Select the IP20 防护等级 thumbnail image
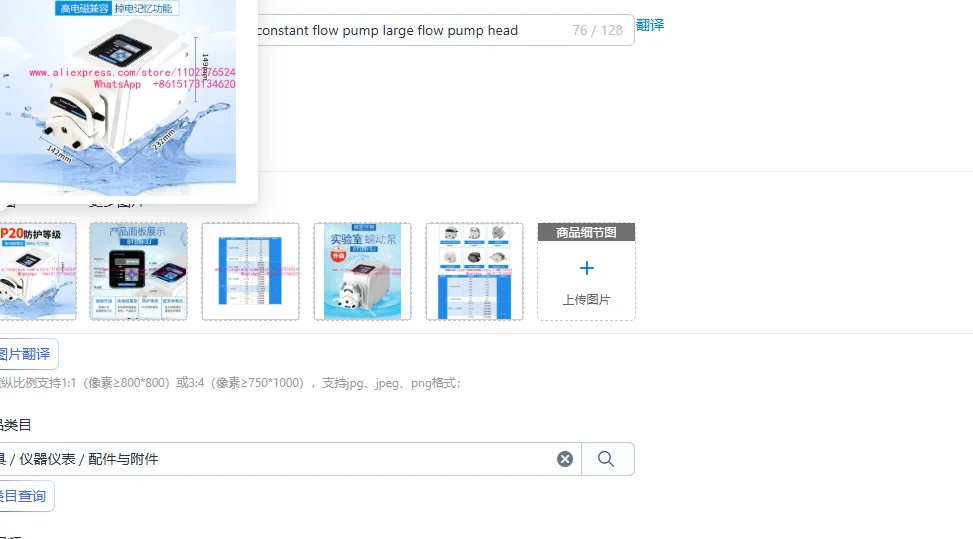The width and height of the screenshot is (973, 539). point(38,272)
